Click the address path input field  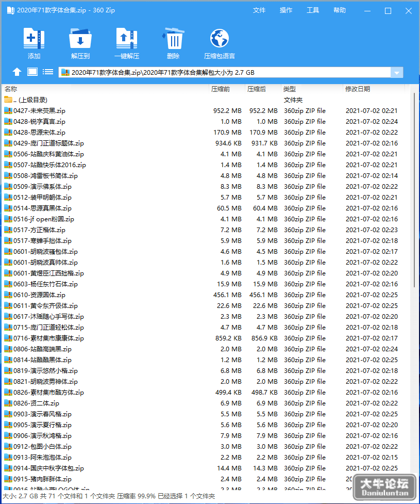[225, 72]
